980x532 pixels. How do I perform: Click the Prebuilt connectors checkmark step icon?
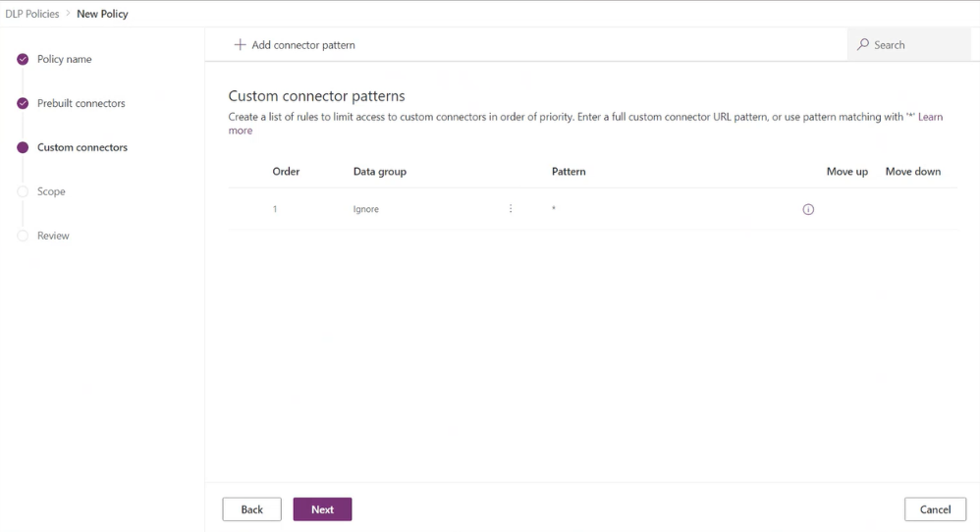[x=23, y=103]
